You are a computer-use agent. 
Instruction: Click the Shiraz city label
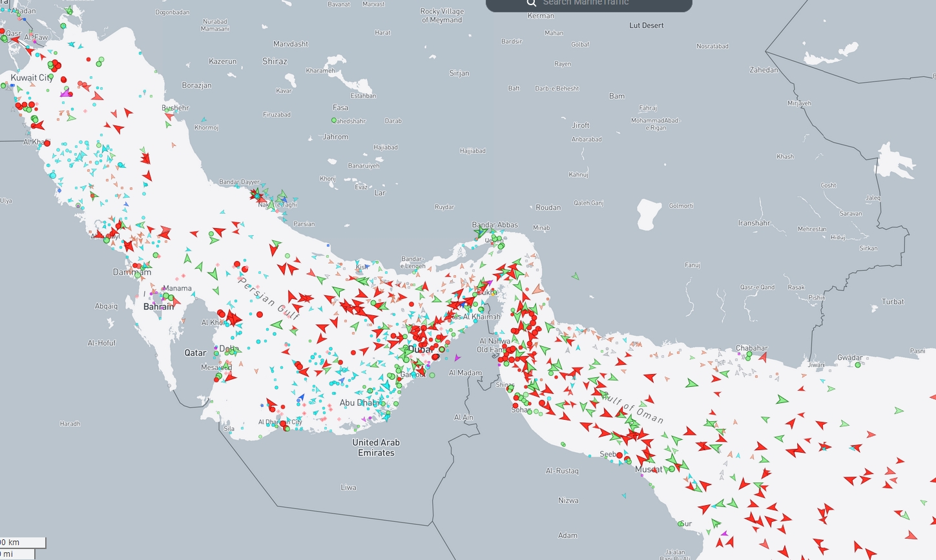point(275,61)
